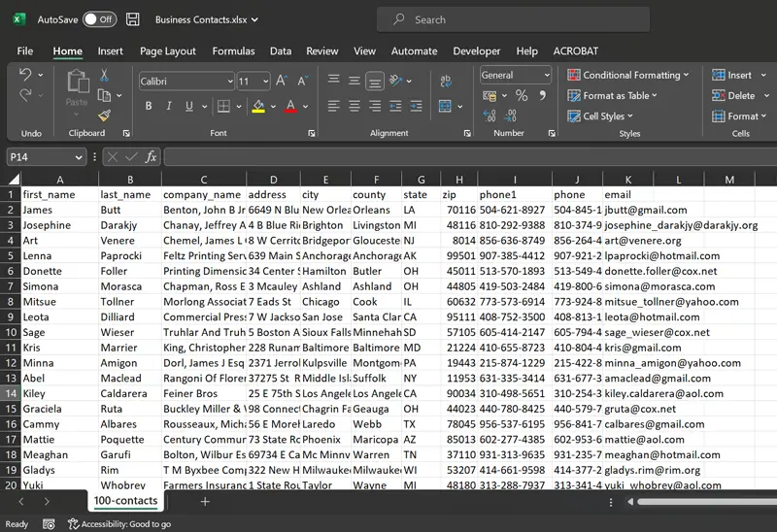Apply Percent Style number format

coord(522,95)
